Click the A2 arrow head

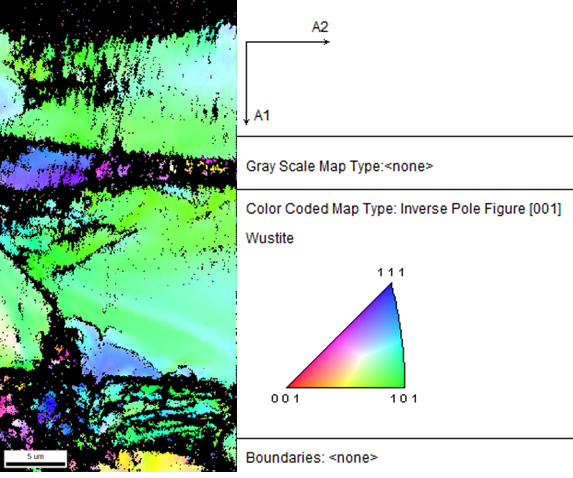[326, 42]
